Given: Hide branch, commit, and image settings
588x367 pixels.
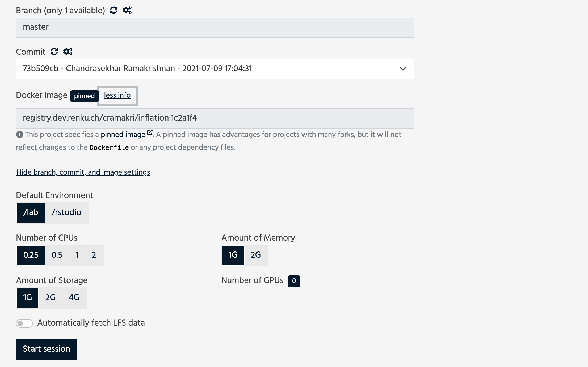Looking at the screenshot, I should 83,172.
